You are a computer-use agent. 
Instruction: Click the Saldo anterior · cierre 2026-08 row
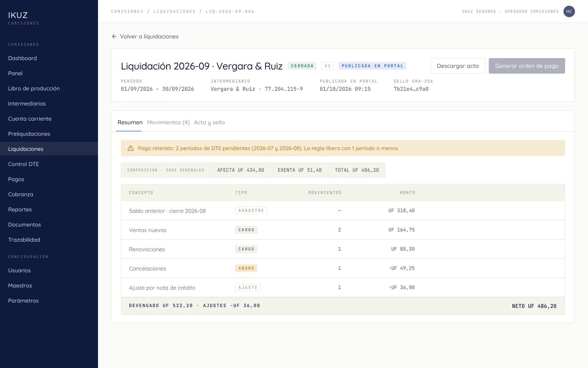(x=343, y=211)
